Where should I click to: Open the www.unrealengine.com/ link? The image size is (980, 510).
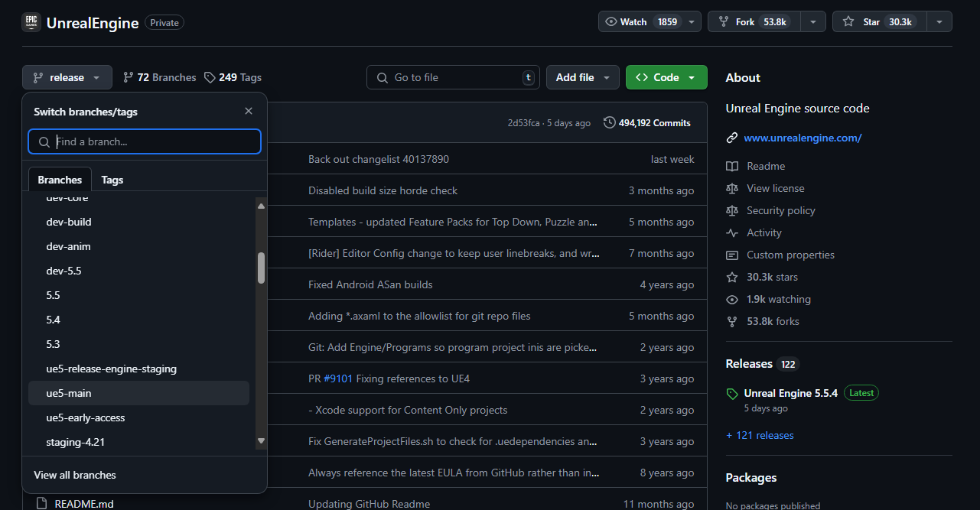803,138
